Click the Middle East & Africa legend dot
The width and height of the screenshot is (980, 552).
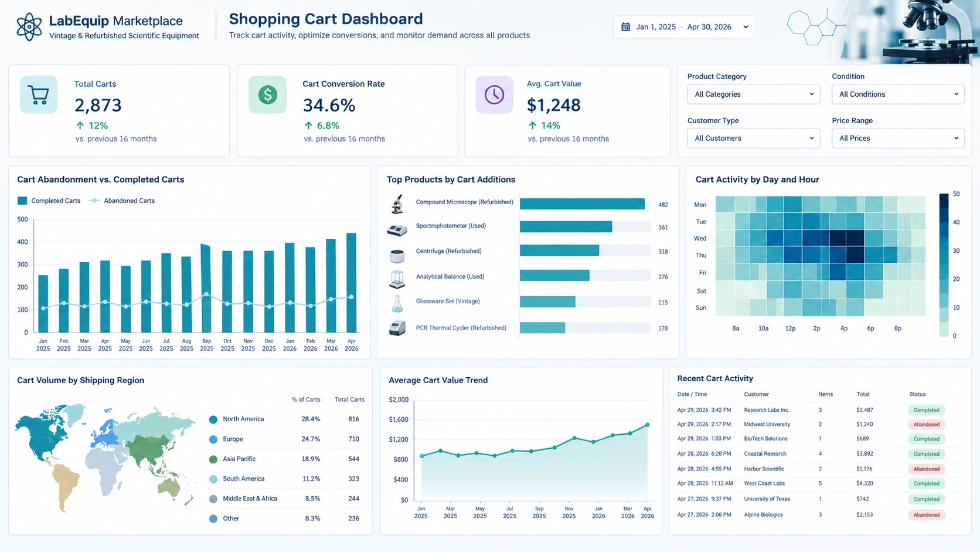click(x=213, y=499)
